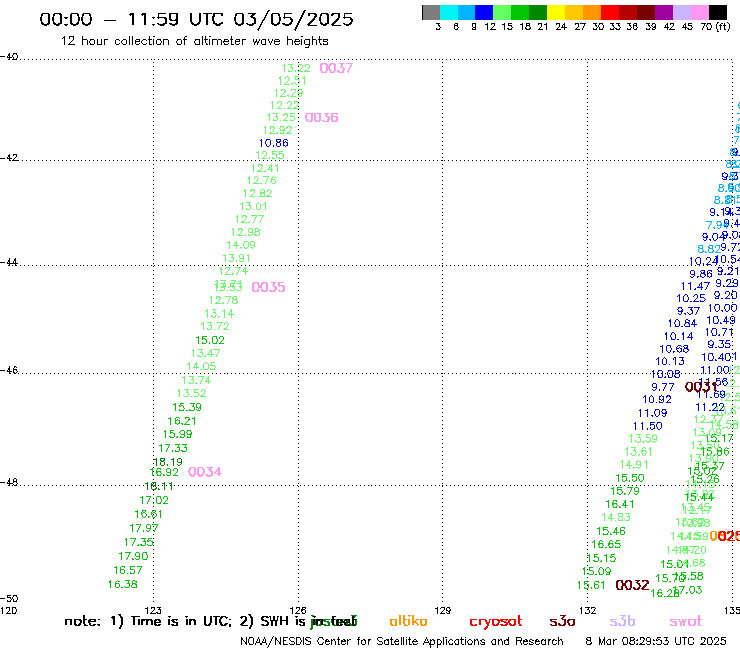Screen dimensions: 740x650
Task: Click the wave height value 14.09
Action: (241, 245)
